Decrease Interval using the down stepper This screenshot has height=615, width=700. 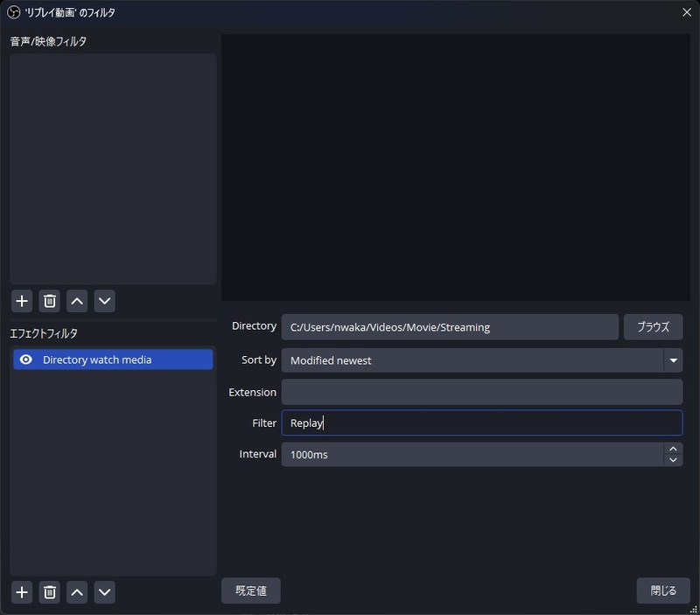pos(674,458)
